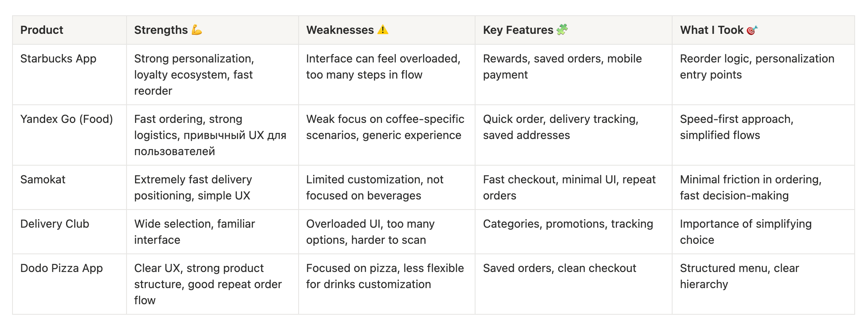Click the puzzle piece emoji beside Key Features
Viewport: 868px width, 328px height.
coord(562,30)
